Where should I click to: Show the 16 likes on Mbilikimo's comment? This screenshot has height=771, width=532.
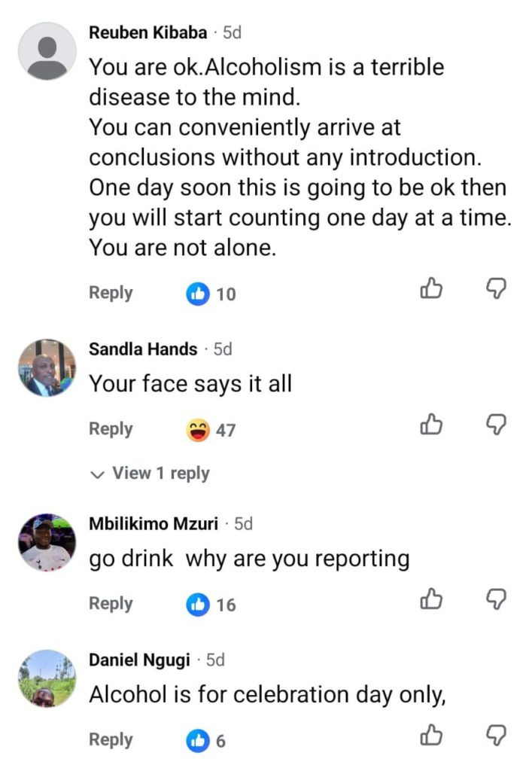211,605
